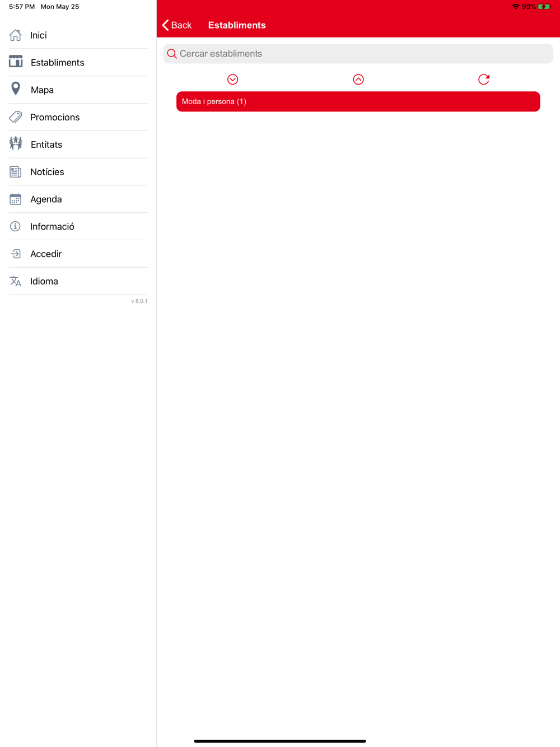Screen dimensions: 560x747
Task: Click the Notícies newspaper icon
Action: (x=16, y=172)
